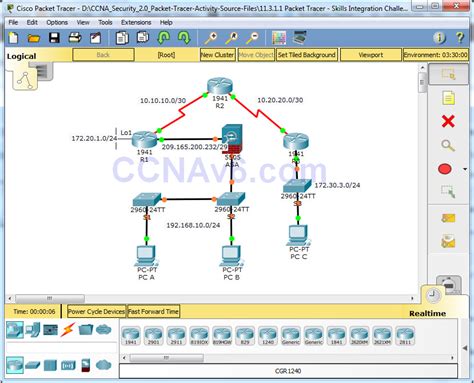Add Simple PDU closed envelope icon
This screenshot has height=383, width=474.
pyautogui.click(x=448, y=218)
